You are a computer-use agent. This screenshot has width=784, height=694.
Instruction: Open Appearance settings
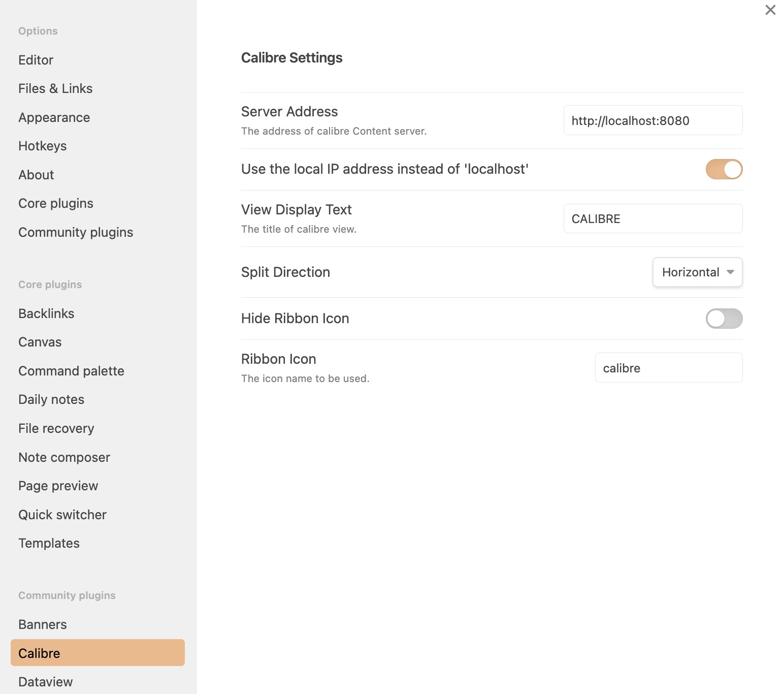point(54,117)
